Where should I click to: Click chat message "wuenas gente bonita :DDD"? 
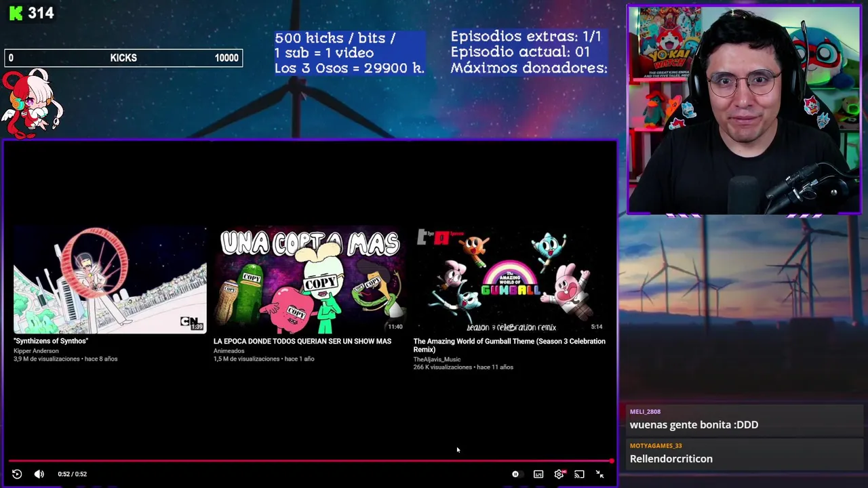(694, 425)
